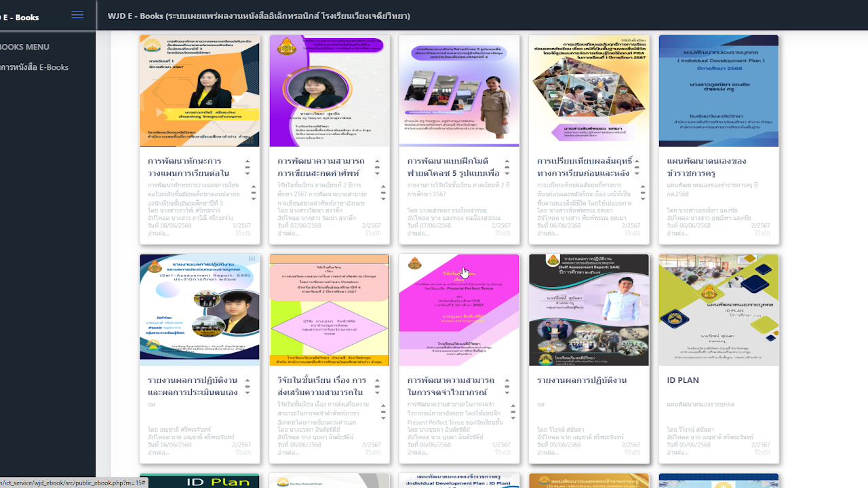
Task: Click the ID PLAN book title
Action: pyautogui.click(x=682, y=380)
